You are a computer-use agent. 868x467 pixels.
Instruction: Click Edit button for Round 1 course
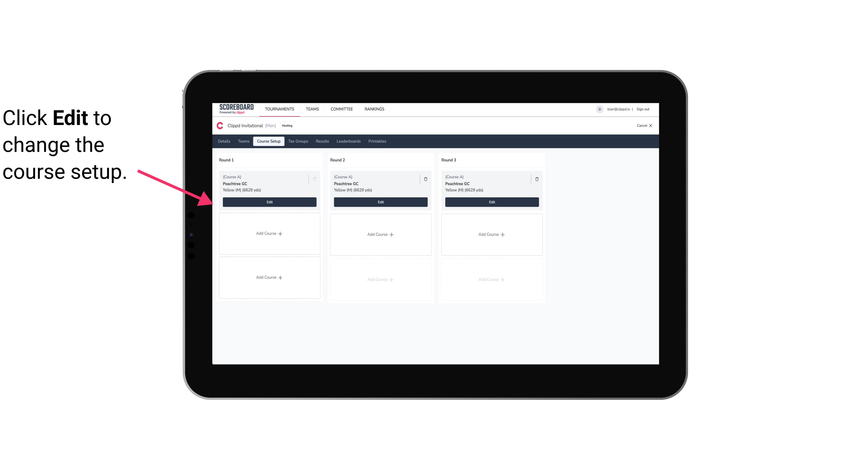(269, 201)
